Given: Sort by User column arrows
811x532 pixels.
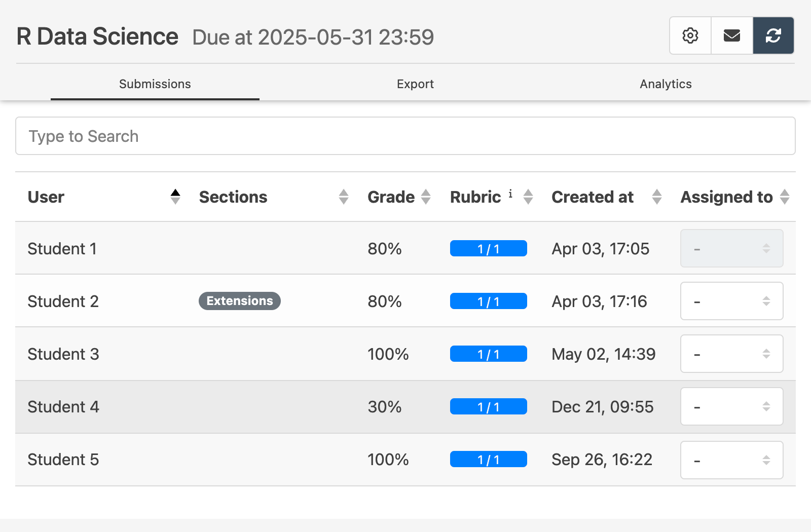Looking at the screenshot, I should (175, 197).
